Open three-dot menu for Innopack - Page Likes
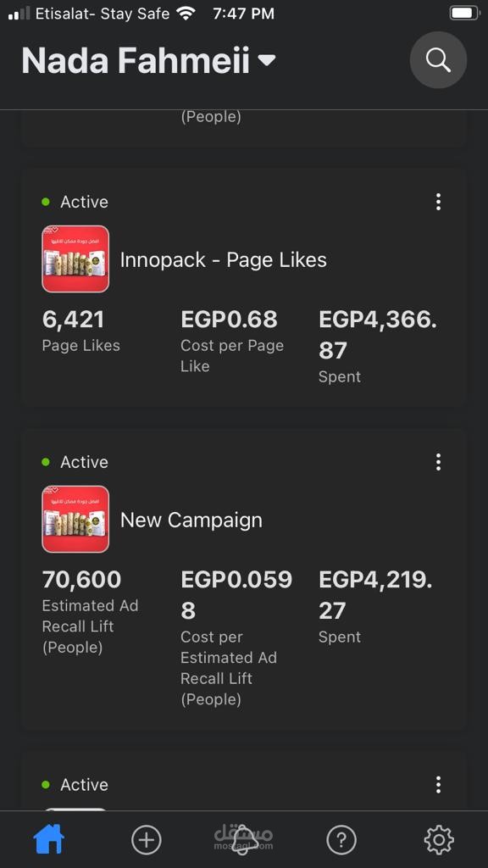This screenshot has width=488, height=868. coord(438,202)
